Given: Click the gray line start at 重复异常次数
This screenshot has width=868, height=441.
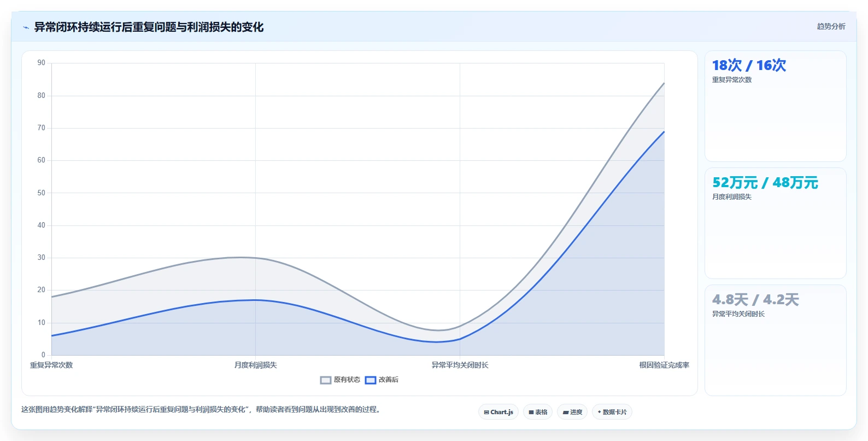Looking at the screenshot, I should coord(51,297).
